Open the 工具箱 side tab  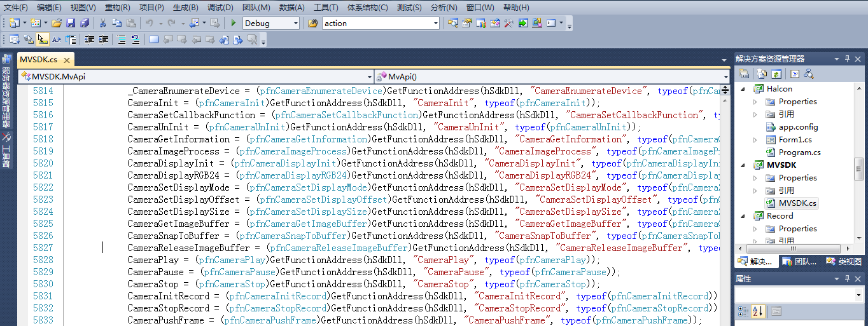6,150
